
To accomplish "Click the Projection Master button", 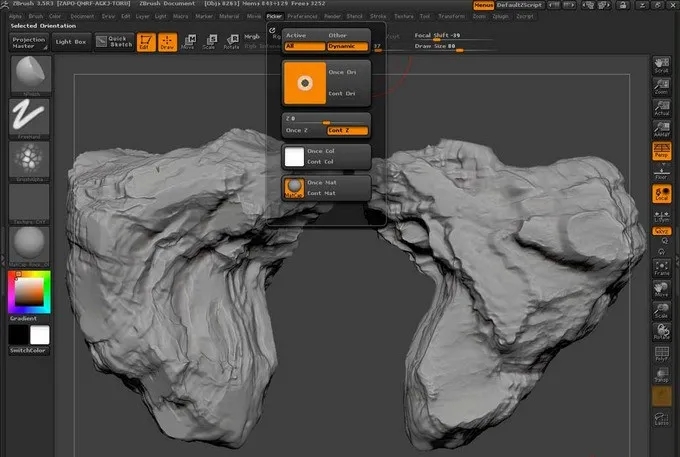I will [x=28, y=41].
